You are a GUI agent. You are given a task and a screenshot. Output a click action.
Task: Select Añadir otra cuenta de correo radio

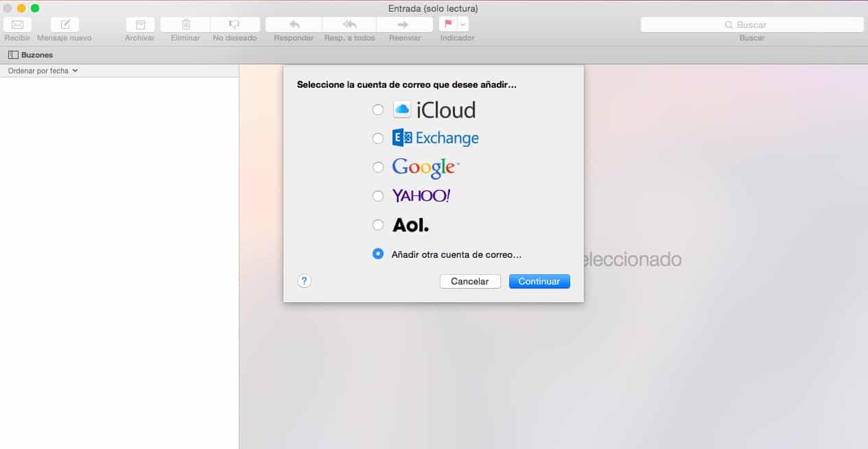(378, 254)
